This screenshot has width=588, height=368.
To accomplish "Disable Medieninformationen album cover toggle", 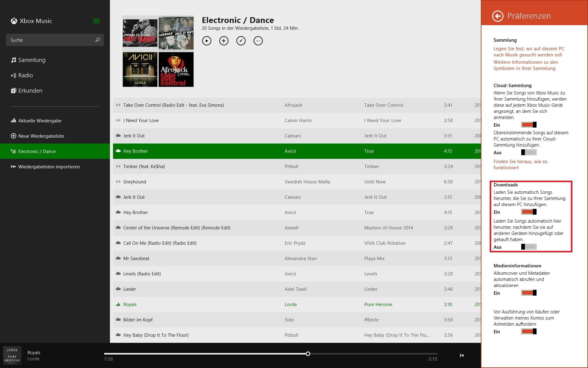I will (529, 293).
